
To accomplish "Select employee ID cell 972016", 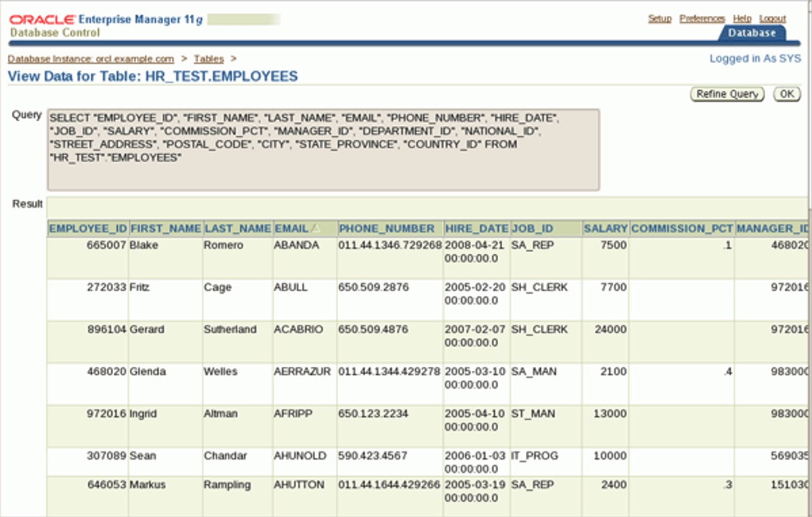I will pos(107,414).
